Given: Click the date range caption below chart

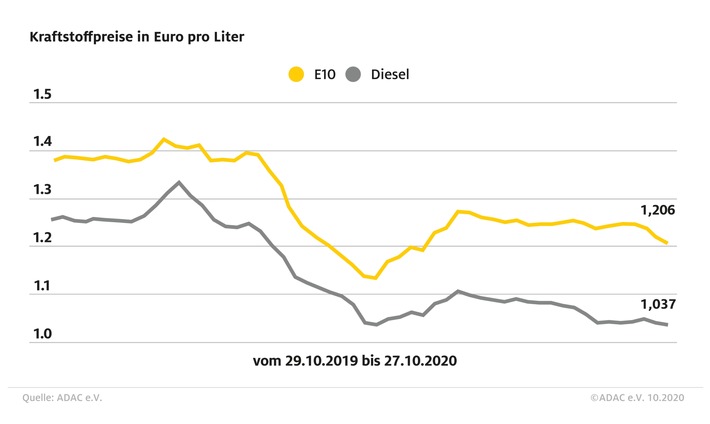Looking at the screenshot, I should point(355,361).
